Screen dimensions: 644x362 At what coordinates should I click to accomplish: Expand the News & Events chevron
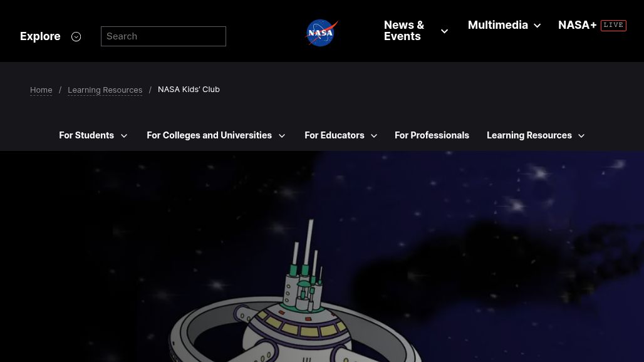(x=444, y=31)
